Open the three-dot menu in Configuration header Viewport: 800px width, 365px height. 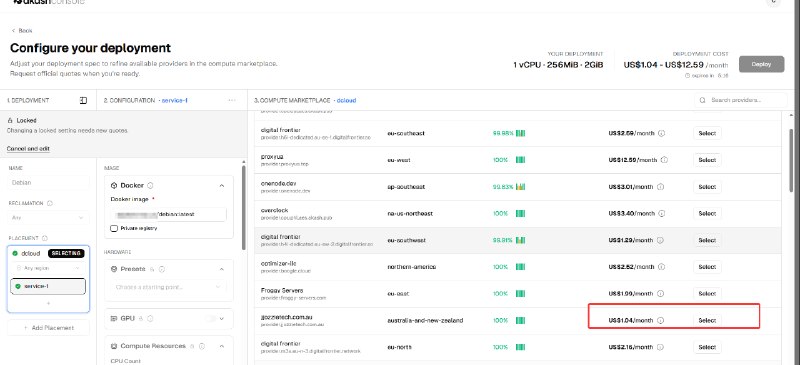tap(232, 101)
